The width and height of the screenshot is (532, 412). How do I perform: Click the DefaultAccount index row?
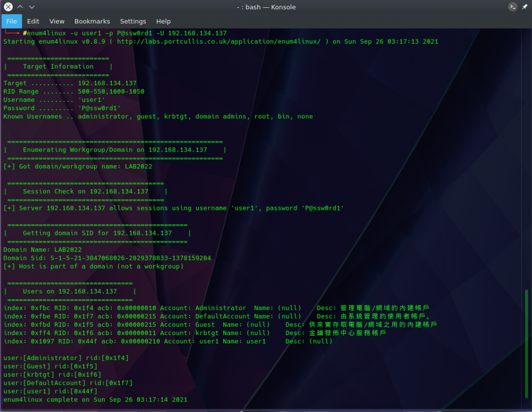click(x=218, y=316)
